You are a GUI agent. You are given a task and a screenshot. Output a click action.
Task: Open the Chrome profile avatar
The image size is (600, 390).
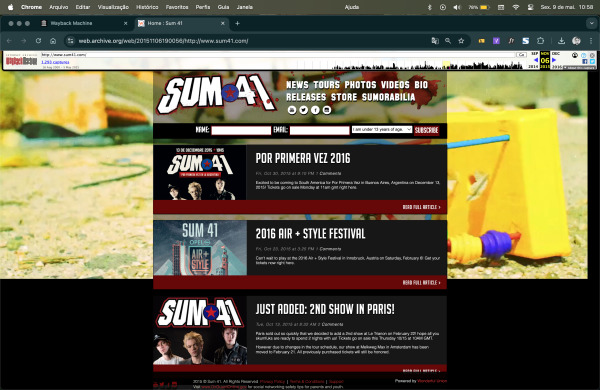(576, 41)
